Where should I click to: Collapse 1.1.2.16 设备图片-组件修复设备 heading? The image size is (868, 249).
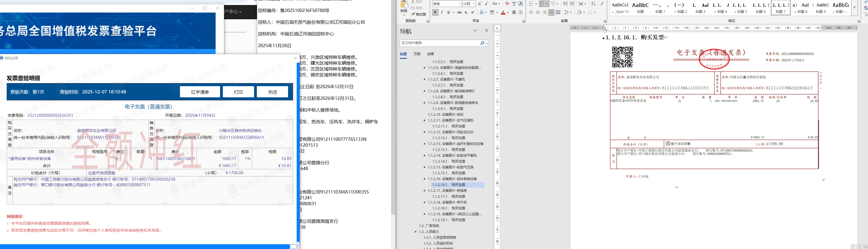click(424, 179)
